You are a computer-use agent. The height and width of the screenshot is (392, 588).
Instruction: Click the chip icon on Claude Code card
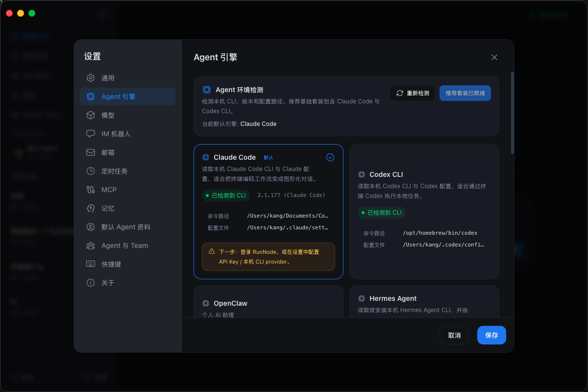(206, 157)
